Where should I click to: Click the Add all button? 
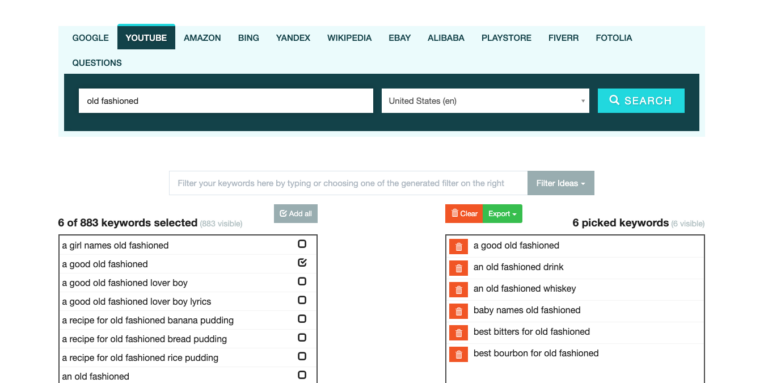pyautogui.click(x=296, y=214)
